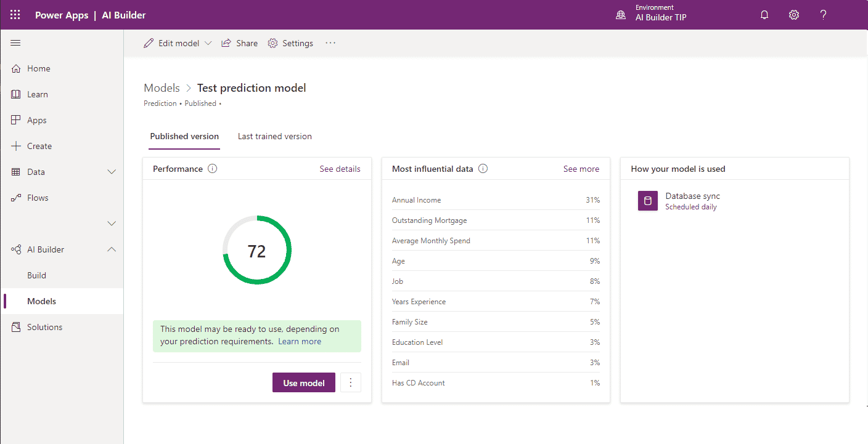Click the Average Monthly Spend row
This screenshot has height=444, width=868.
point(496,241)
